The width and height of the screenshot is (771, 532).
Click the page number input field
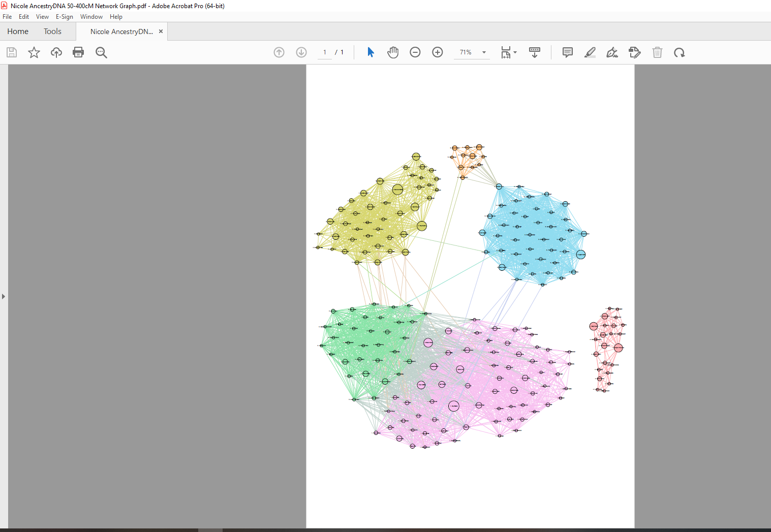click(x=325, y=52)
